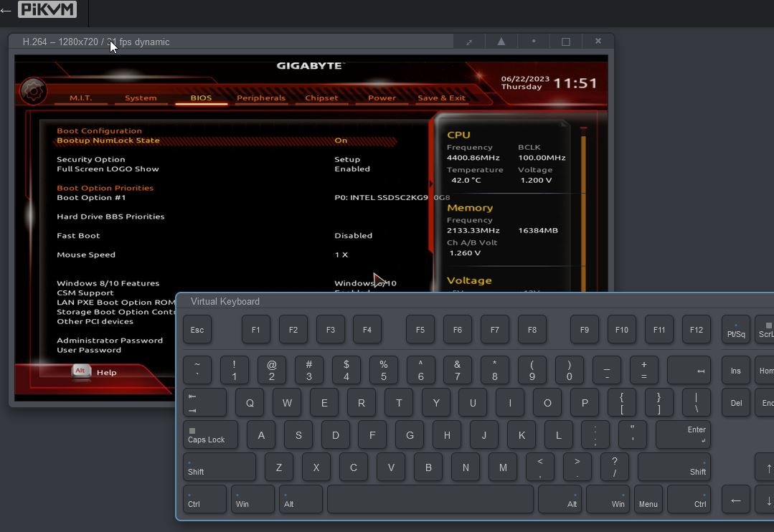Toggle the Caps Lock key
This screenshot has width=774, height=532.
pos(210,434)
